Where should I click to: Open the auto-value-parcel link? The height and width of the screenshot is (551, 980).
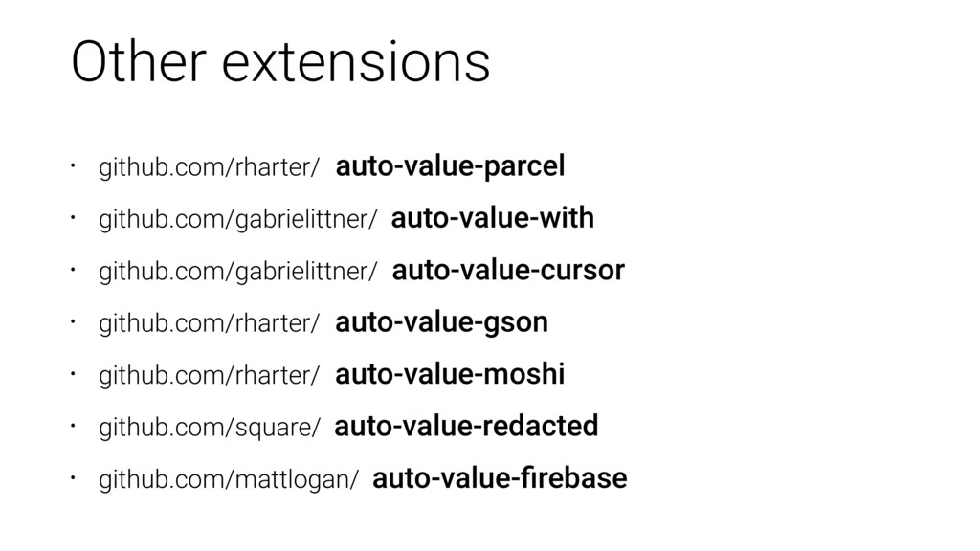pyautogui.click(x=450, y=166)
